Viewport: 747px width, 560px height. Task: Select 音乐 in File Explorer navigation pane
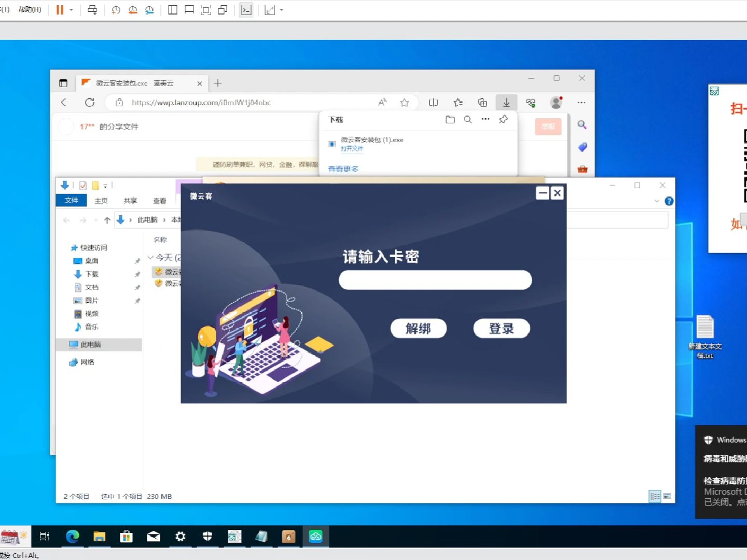pyautogui.click(x=92, y=327)
